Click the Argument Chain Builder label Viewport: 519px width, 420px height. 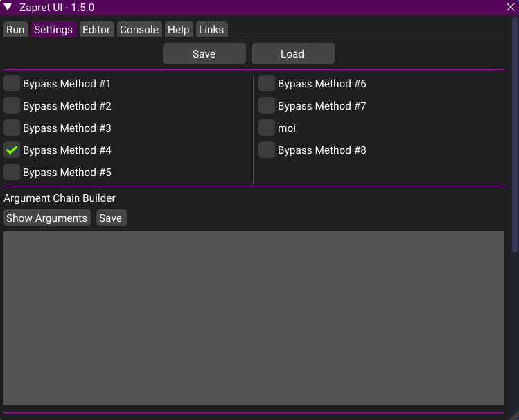60,198
